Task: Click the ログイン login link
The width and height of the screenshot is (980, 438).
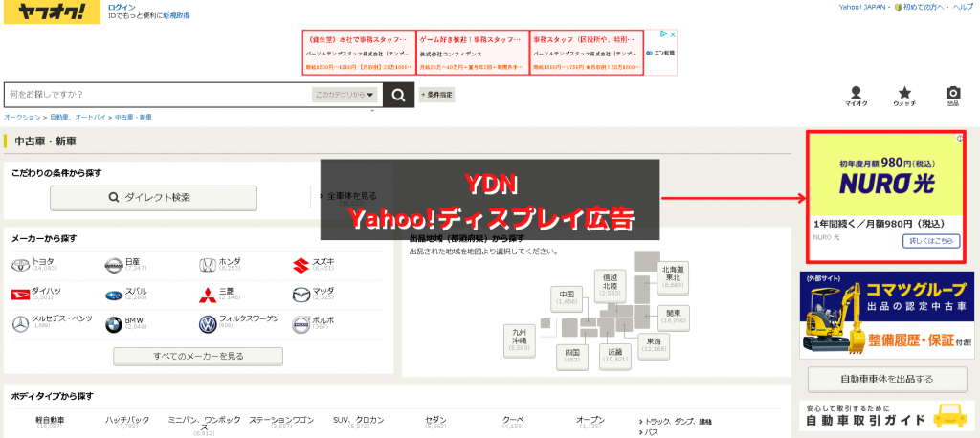Action: [x=122, y=7]
